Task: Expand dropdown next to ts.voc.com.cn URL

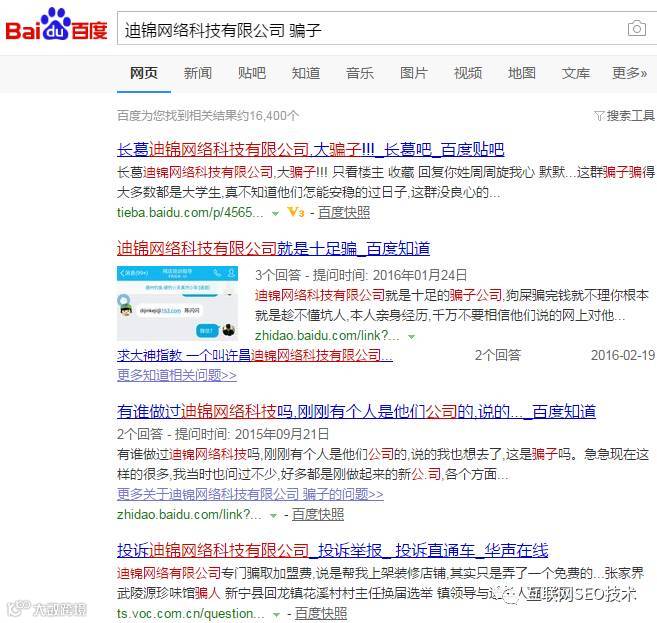Action: tap(276, 615)
